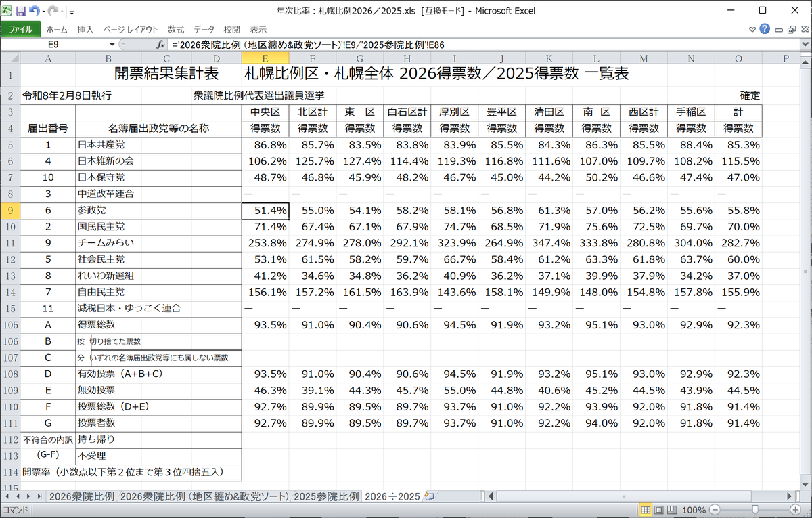This screenshot has height=518, width=812.
Task: Switch to the ホーム ribbon tab
Action: click(57, 30)
